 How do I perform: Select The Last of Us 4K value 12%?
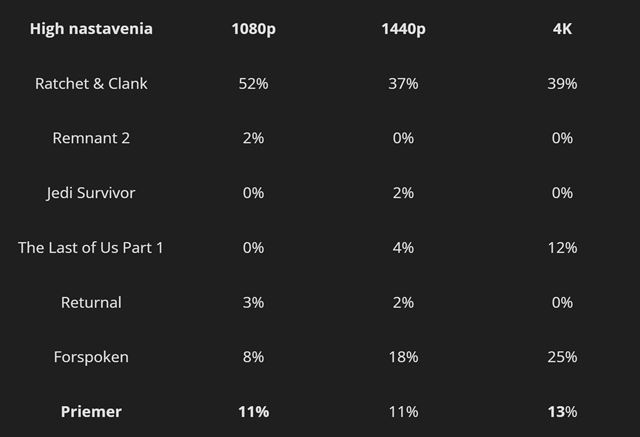click(562, 247)
